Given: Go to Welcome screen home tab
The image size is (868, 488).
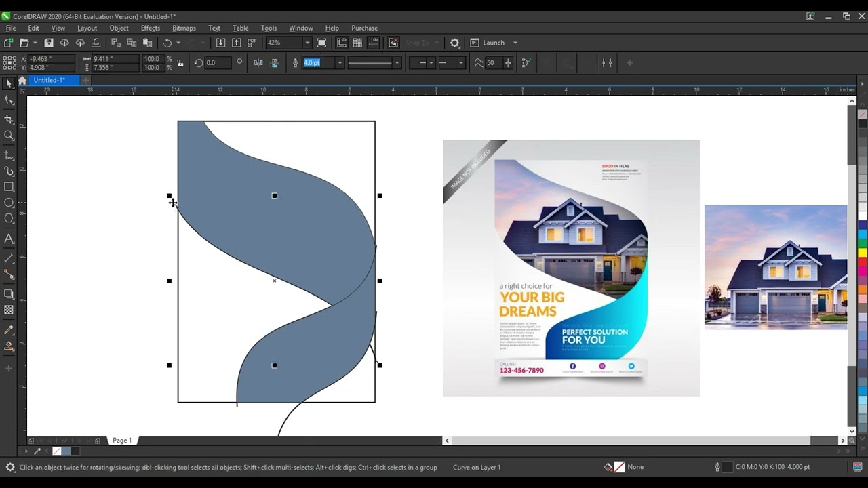Looking at the screenshot, I should [22, 80].
